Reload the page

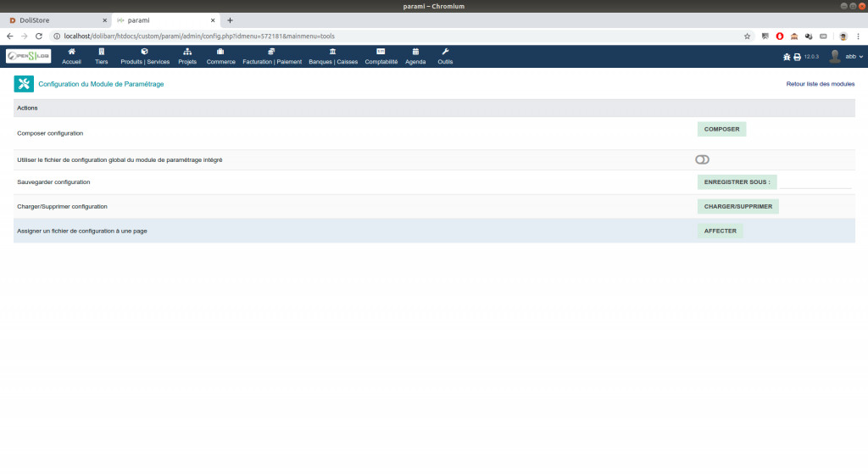tap(39, 36)
